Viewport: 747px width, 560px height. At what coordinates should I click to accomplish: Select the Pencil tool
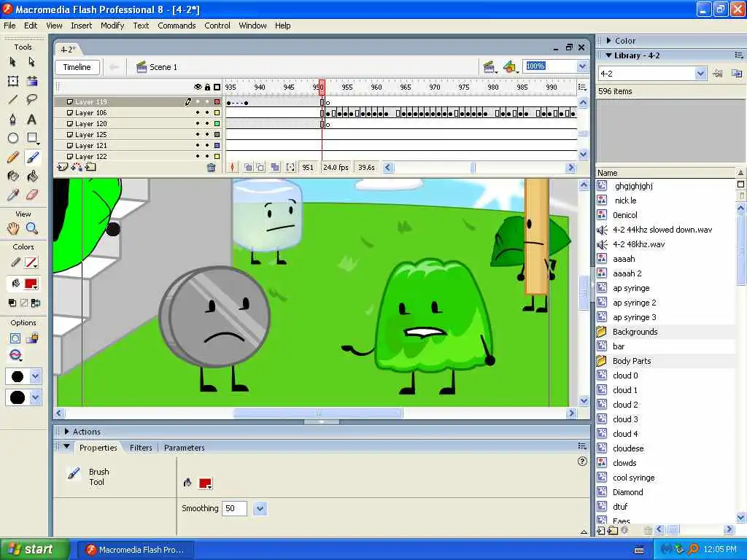click(13, 157)
